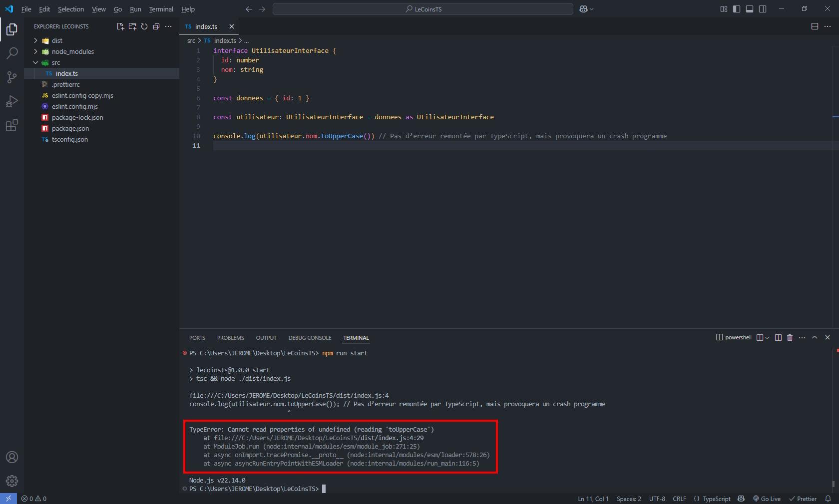Open the View menu
This screenshot has height=504, width=839.
pyautogui.click(x=99, y=9)
